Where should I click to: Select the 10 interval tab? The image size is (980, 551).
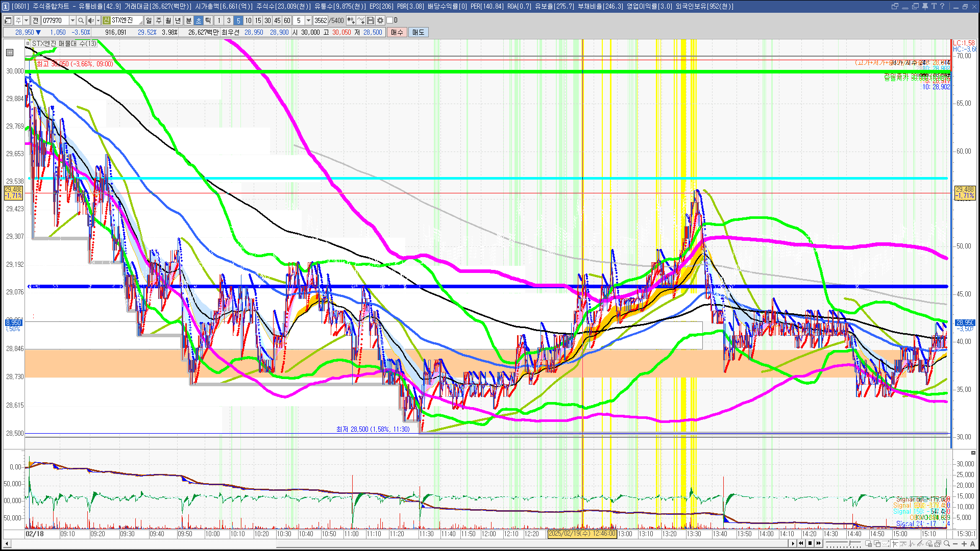tap(248, 20)
